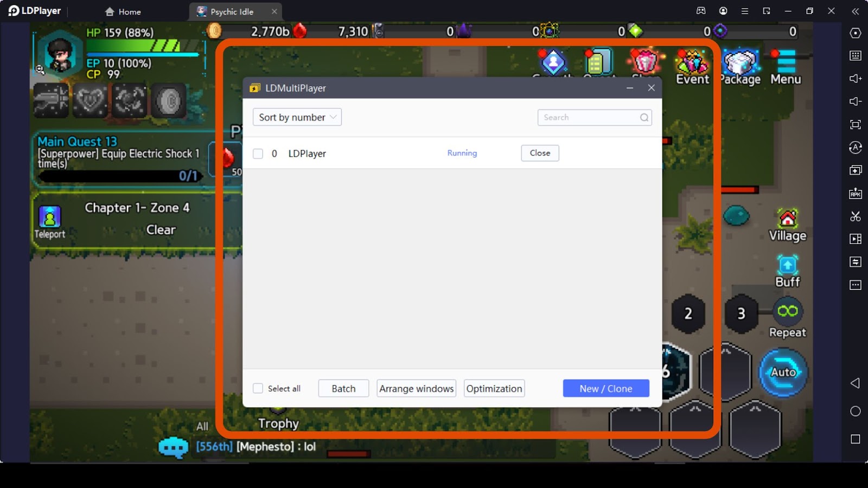Screen dimensions: 868x488
Task: Select skill slot 2 hexagon
Action: pyautogui.click(x=688, y=313)
